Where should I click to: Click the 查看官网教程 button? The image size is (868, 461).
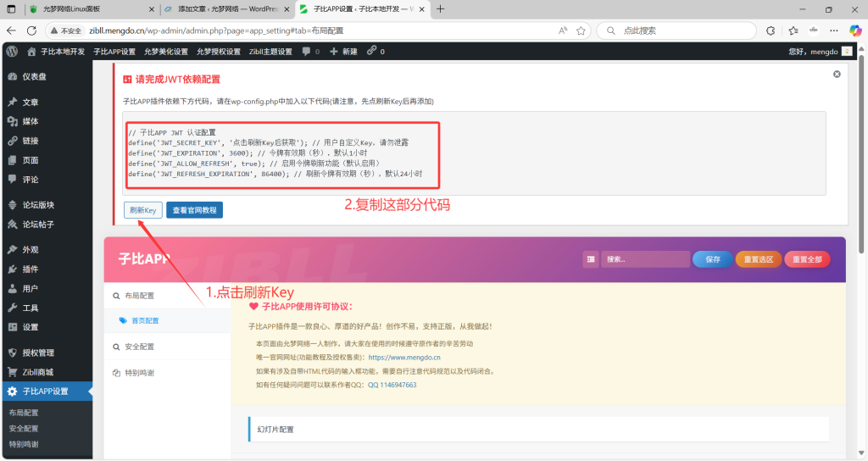click(194, 210)
